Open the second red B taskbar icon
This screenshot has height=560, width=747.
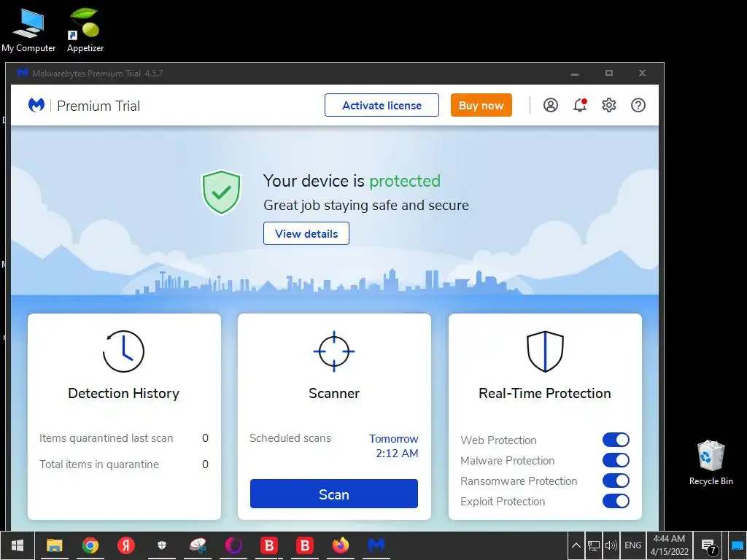coord(305,545)
